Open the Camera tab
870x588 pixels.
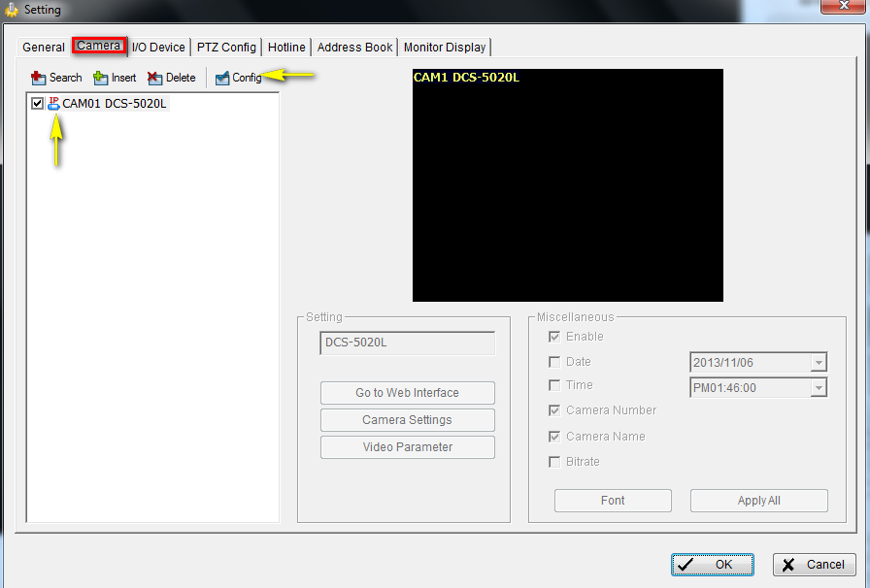point(99,46)
